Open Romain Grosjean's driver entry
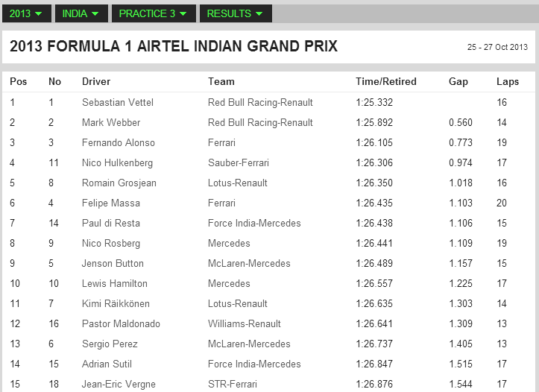The width and height of the screenshot is (539, 392). coord(119,183)
